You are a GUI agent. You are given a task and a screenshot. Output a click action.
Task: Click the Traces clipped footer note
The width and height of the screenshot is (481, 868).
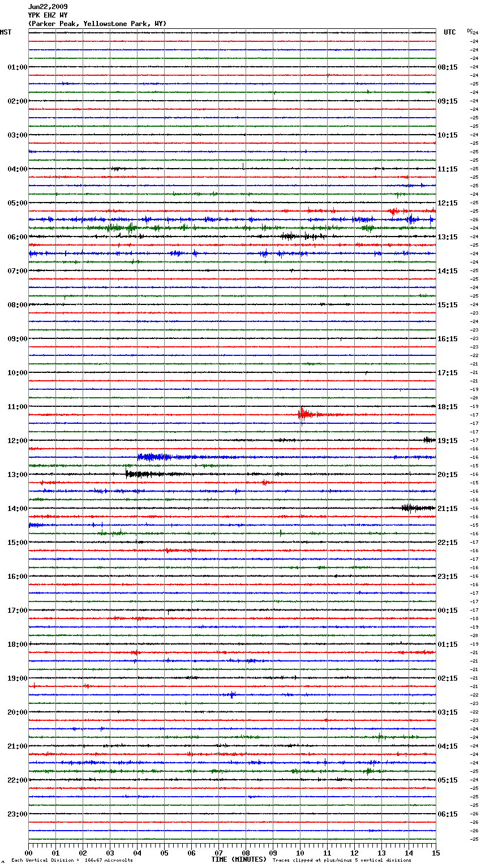[342, 861]
